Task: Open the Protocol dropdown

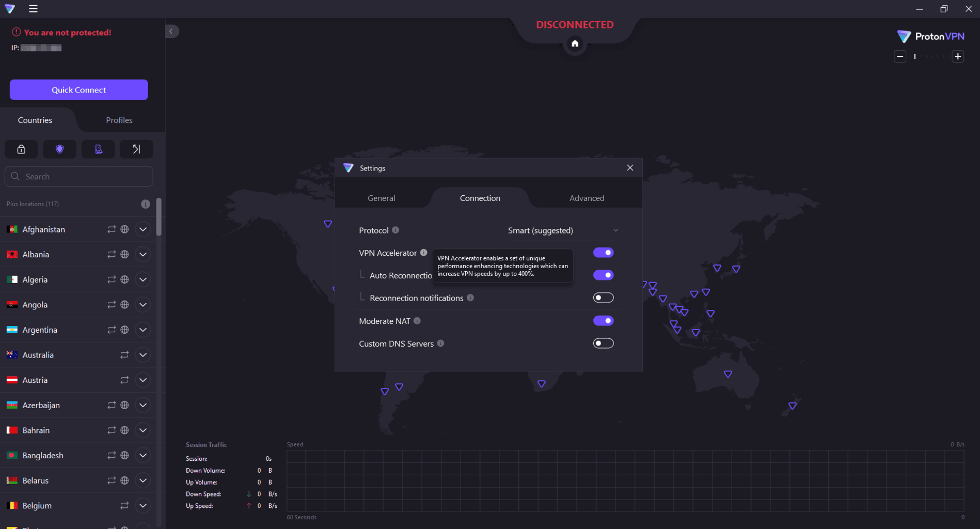Action: (563, 230)
